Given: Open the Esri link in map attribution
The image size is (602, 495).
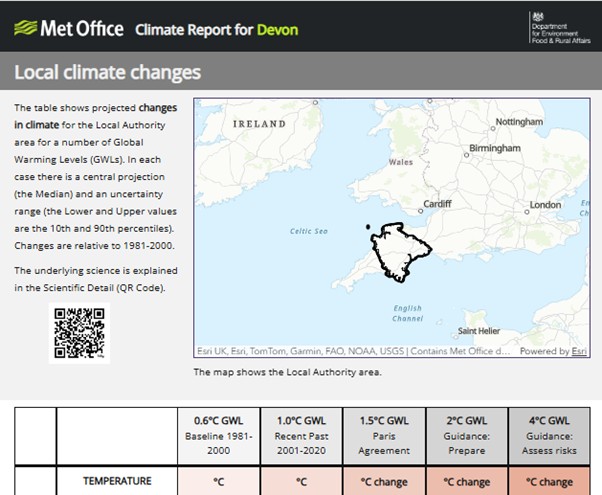Looking at the screenshot, I should [x=578, y=351].
